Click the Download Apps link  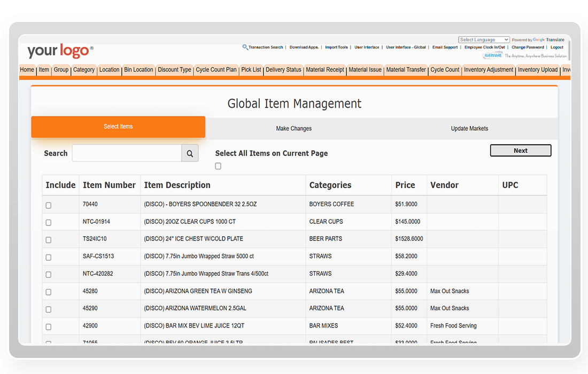pos(304,47)
